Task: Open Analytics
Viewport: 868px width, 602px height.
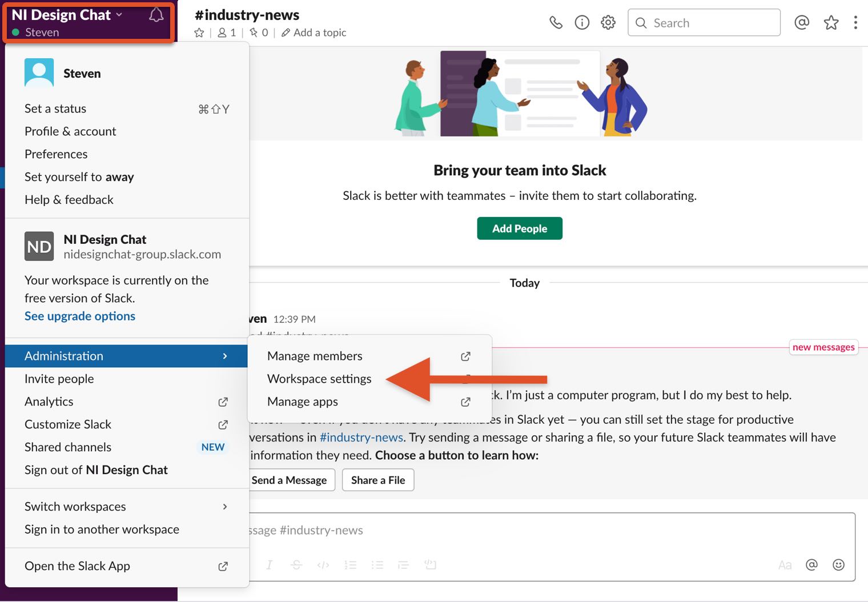Action: (126, 402)
